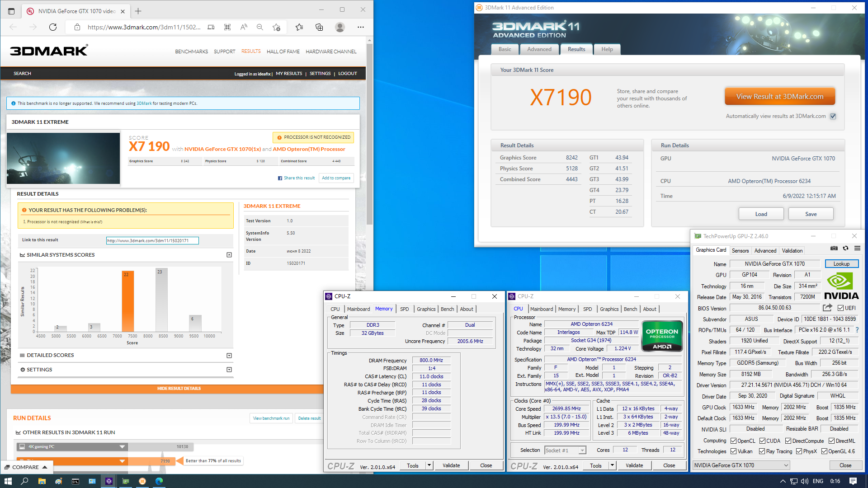Click the 3DMark 11 Extreme result thumbnail
Viewport: 868px width, 488px height.
[63, 158]
